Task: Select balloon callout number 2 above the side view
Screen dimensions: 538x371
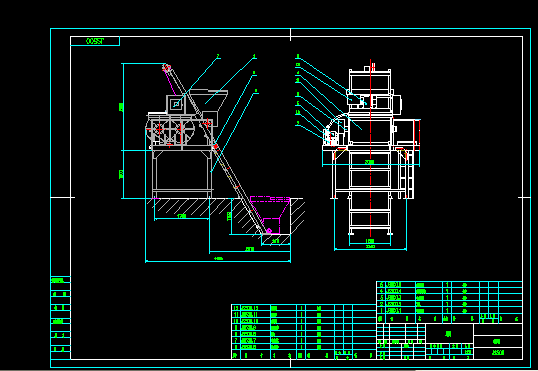Action: click(218, 57)
